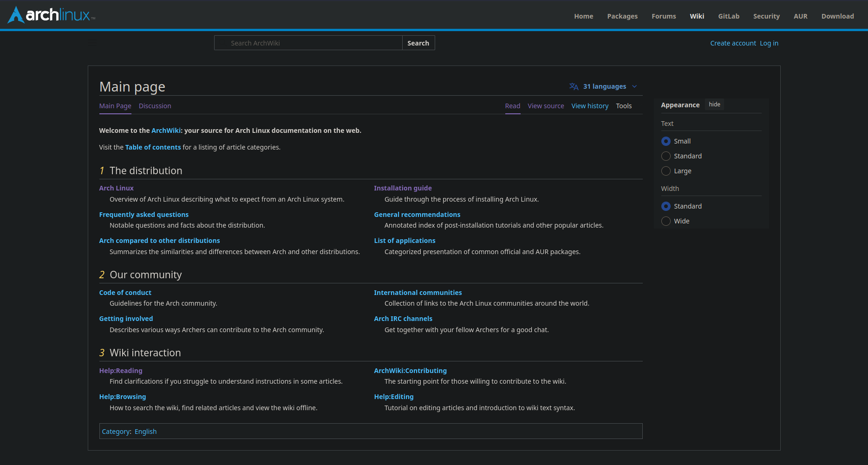The width and height of the screenshot is (868, 465).
Task: Select Wide width option
Action: click(x=666, y=221)
